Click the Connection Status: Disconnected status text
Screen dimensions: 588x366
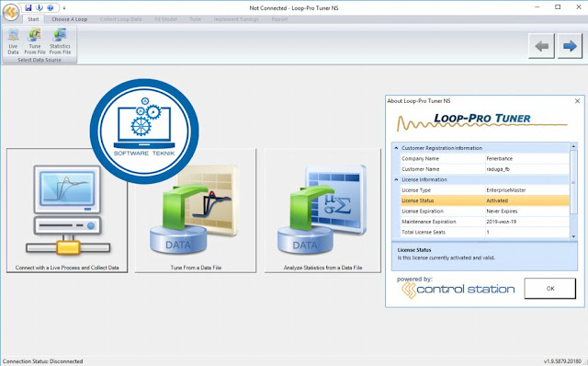[x=43, y=361]
